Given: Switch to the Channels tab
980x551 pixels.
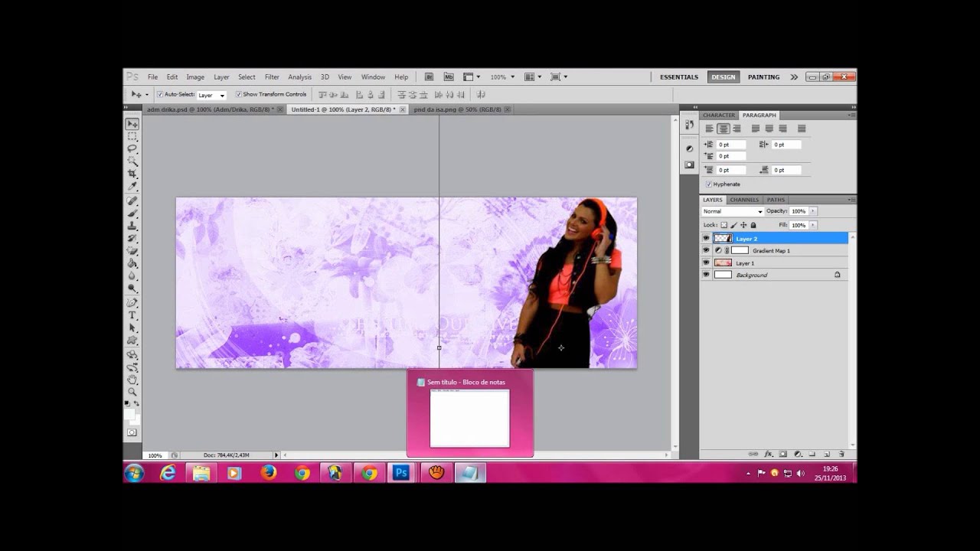Looking at the screenshot, I should (743, 200).
